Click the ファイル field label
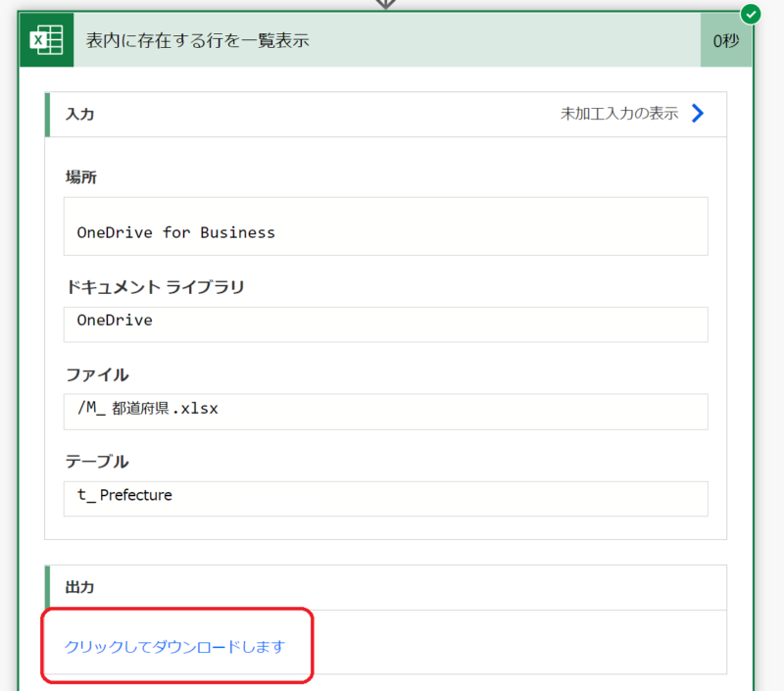 click(x=96, y=374)
